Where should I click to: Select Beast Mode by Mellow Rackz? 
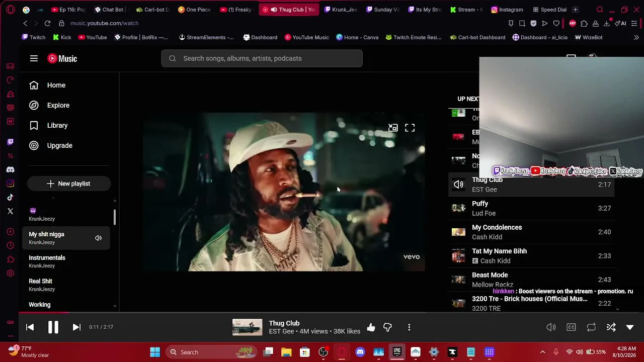coord(531,280)
